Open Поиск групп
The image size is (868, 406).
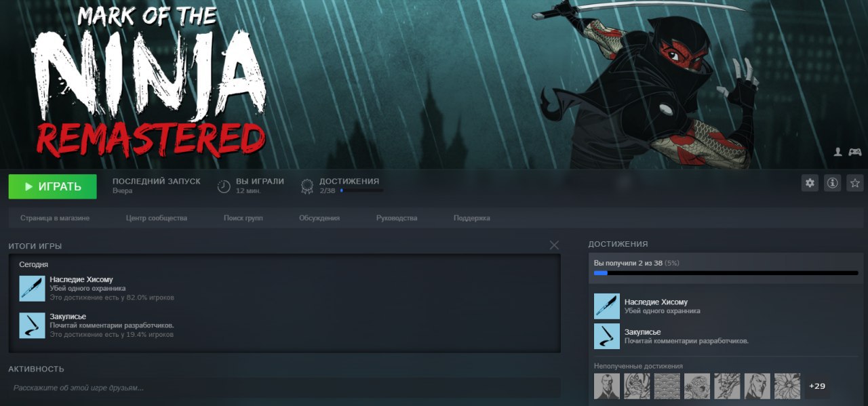tap(243, 218)
